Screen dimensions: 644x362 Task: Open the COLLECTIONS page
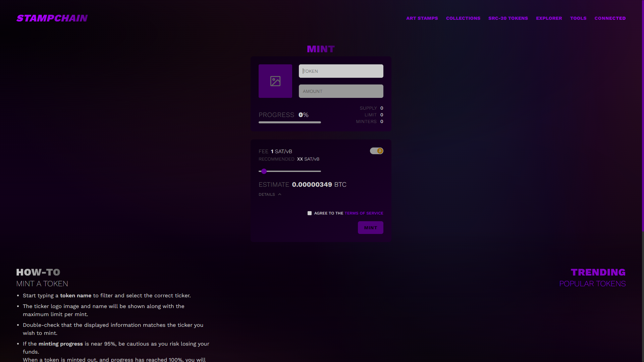coord(463,18)
